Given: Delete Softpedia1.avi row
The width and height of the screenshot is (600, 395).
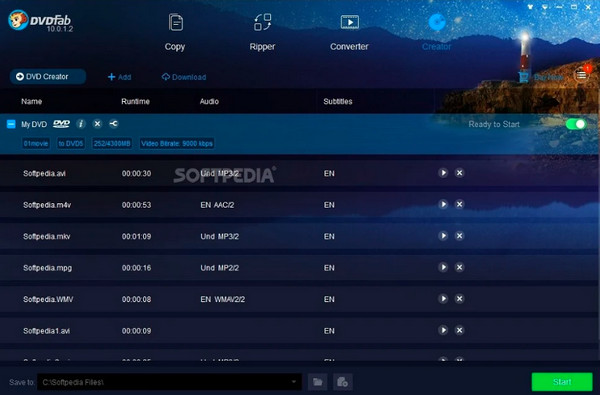Looking at the screenshot, I should coord(460,330).
